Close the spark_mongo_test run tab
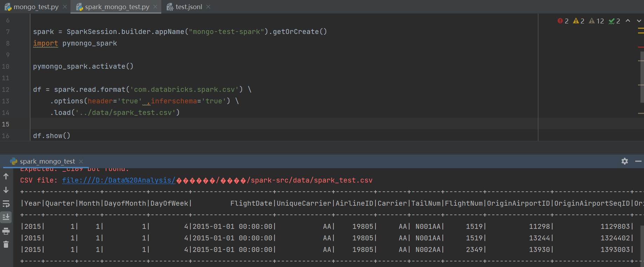Screen dimensions: 644x267 81,161
